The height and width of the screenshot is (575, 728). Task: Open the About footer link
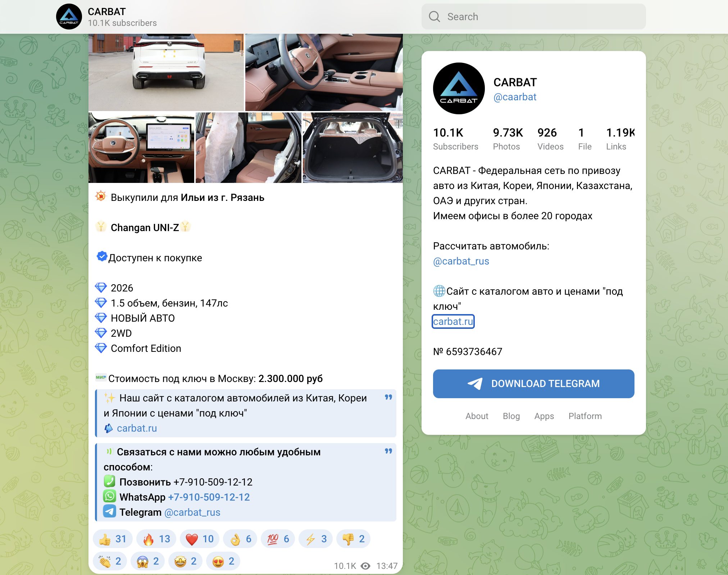(477, 416)
